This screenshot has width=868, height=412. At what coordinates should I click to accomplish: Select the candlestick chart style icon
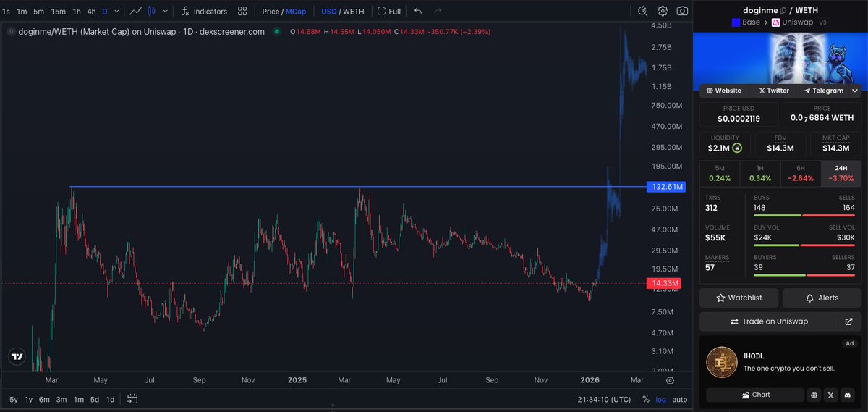pyautogui.click(x=151, y=11)
